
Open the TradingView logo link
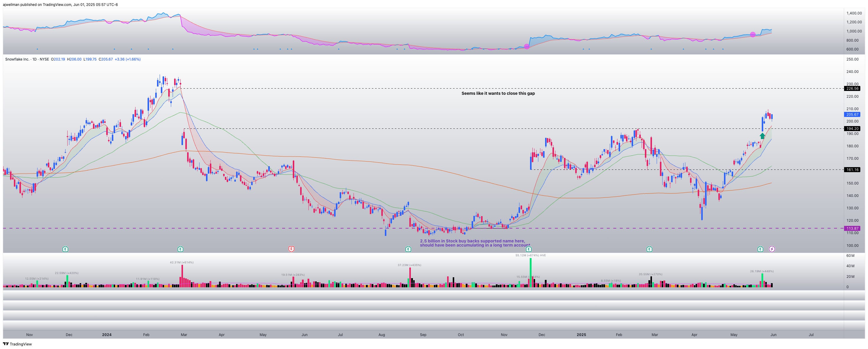tap(17, 344)
